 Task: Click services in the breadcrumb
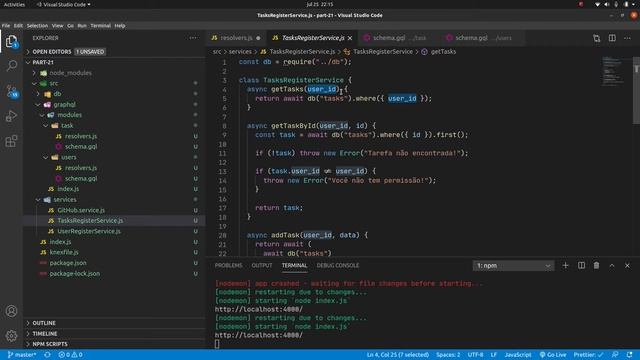click(240, 52)
